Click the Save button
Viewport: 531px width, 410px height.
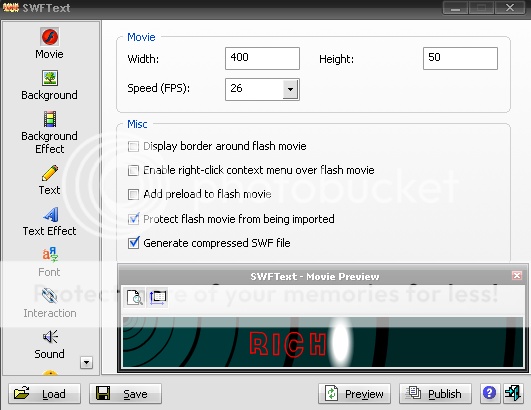[125, 393]
